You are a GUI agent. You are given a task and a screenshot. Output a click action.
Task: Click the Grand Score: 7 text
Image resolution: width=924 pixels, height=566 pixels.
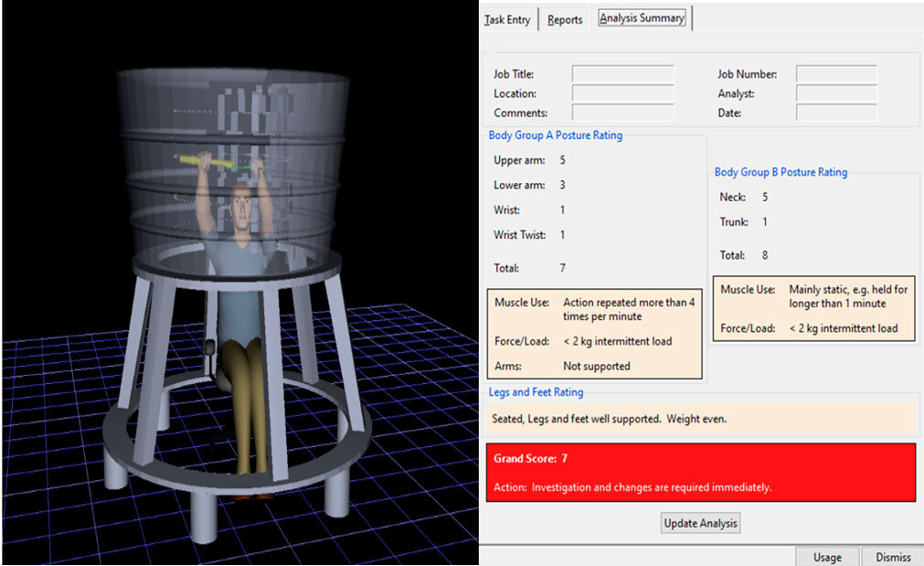530,458
